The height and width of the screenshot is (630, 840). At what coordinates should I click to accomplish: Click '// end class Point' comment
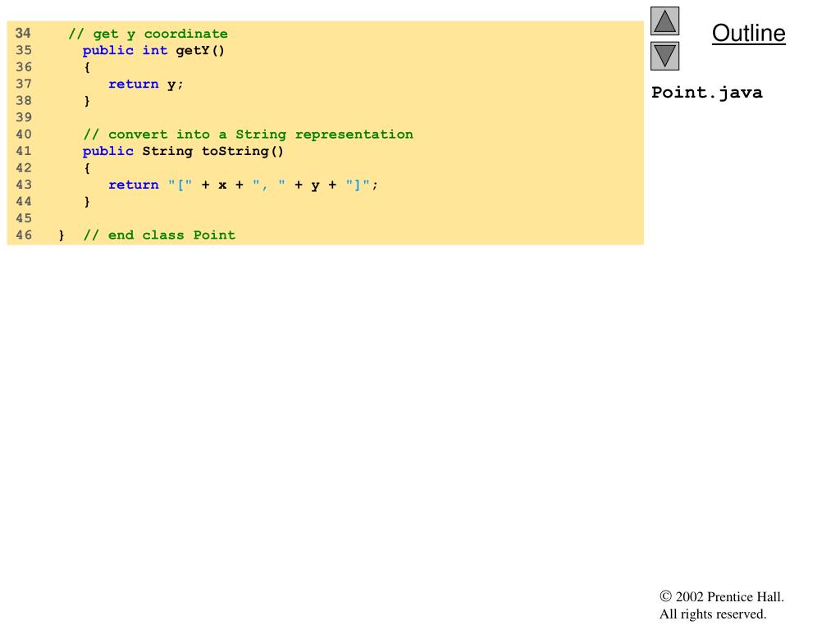coord(159,235)
